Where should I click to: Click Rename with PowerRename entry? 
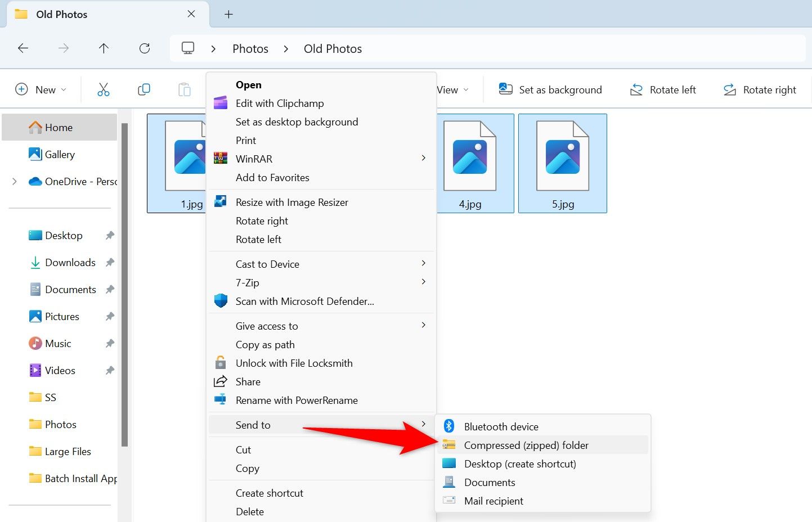click(297, 400)
